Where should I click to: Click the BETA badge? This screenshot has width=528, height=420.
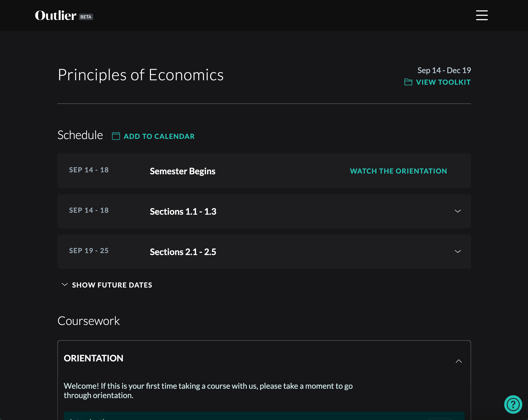pyautogui.click(x=86, y=17)
